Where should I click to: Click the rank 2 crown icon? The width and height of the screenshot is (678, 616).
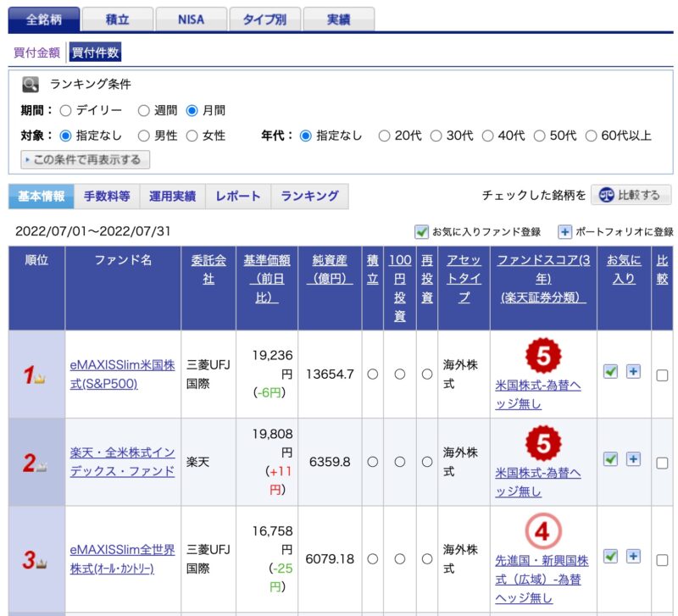tap(42, 466)
